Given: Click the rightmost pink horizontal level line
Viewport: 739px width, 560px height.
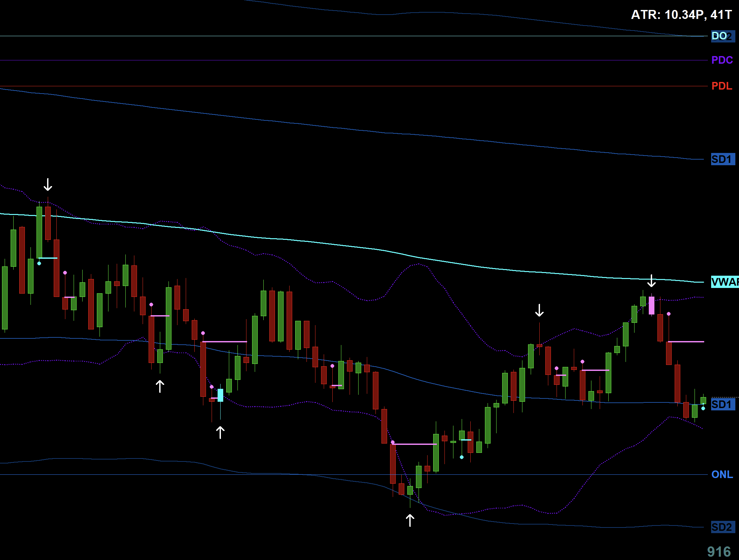Looking at the screenshot, I should point(686,342).
